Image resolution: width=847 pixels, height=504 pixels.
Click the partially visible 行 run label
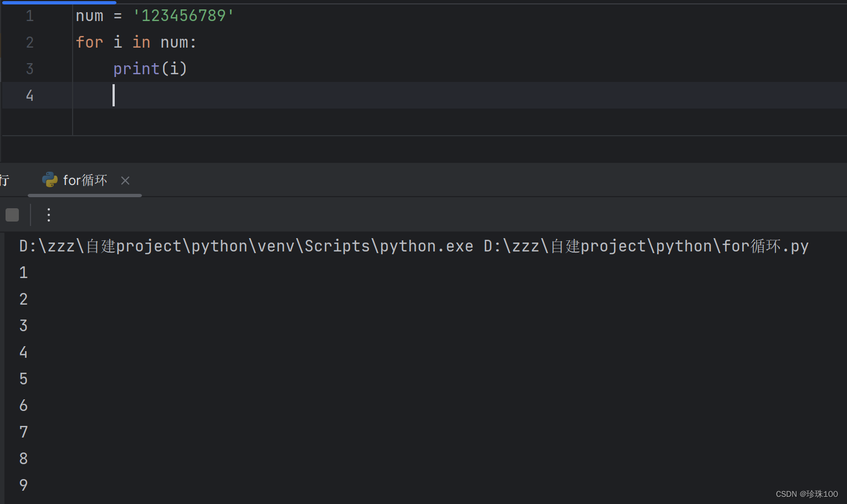coord(4,180)
